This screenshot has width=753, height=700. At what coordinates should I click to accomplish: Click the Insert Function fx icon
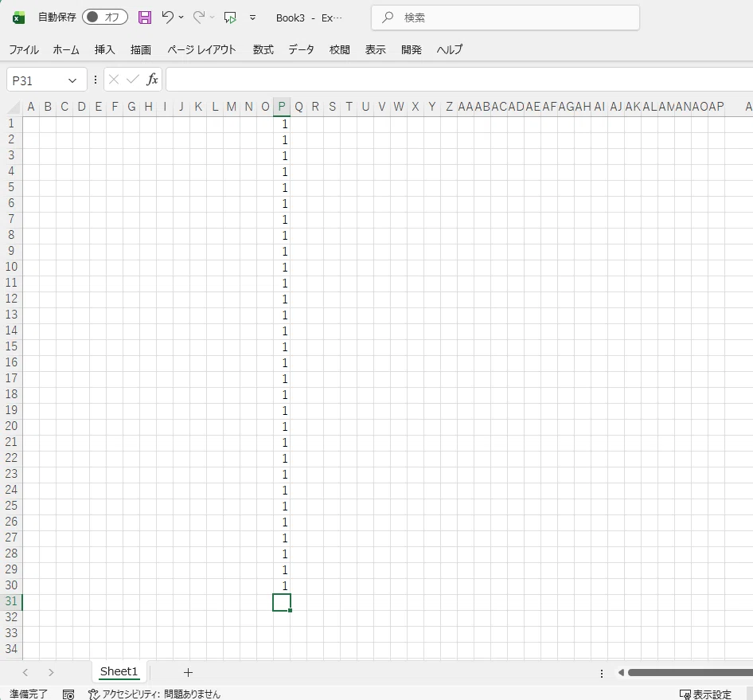tap(152, 80)
